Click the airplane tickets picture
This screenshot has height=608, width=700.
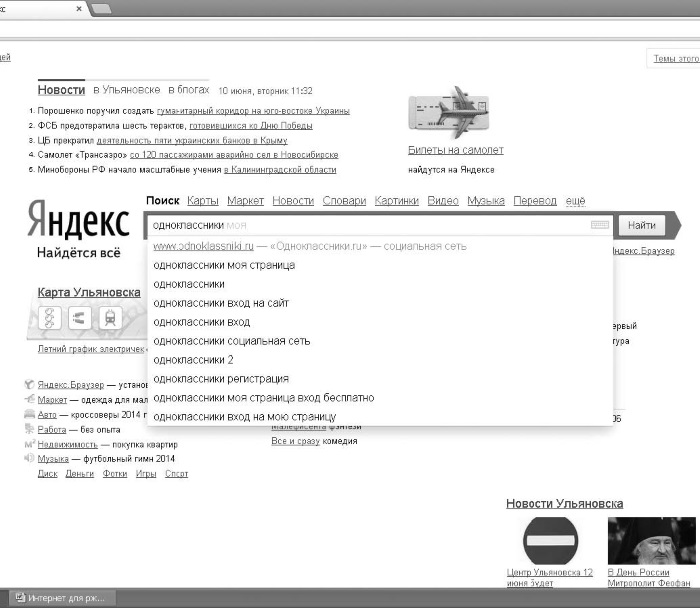coord(449,112)
